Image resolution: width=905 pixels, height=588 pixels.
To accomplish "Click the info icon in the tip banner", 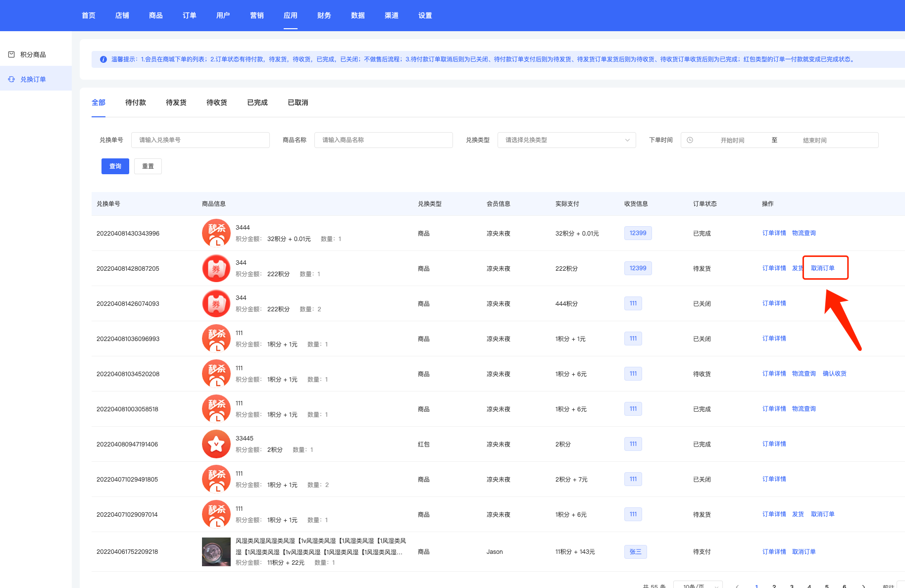I will tap(103, 59).
